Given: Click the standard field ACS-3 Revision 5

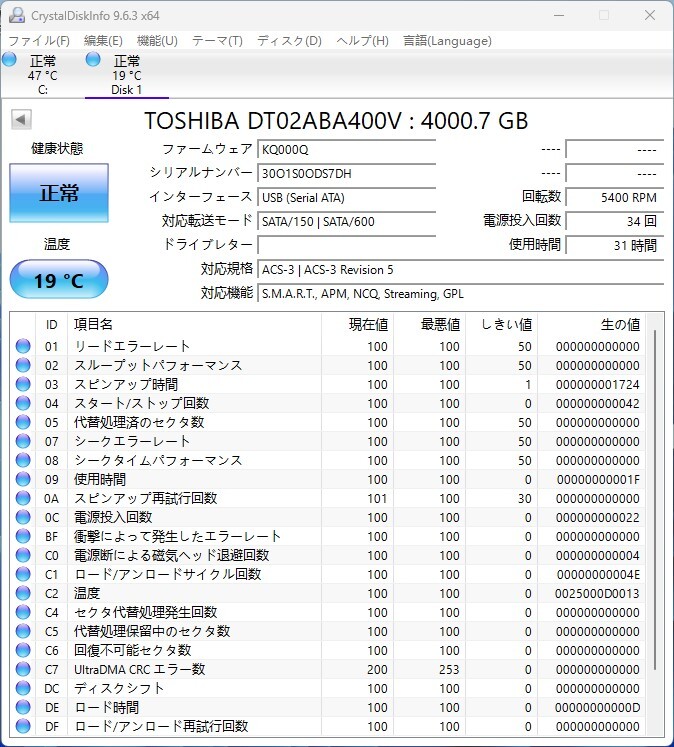Looking at the screenshot, I should point(461,270).
